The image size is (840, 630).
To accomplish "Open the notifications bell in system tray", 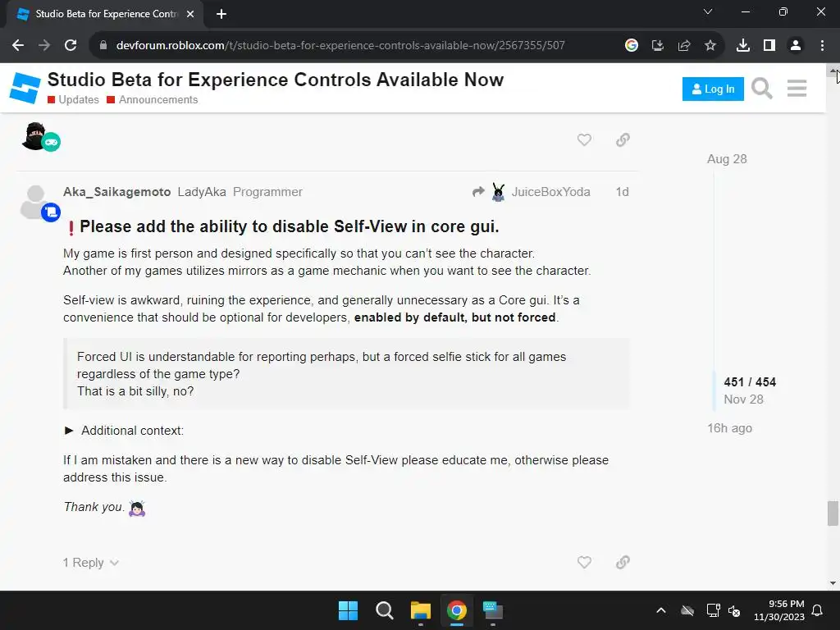I will 817,610.
